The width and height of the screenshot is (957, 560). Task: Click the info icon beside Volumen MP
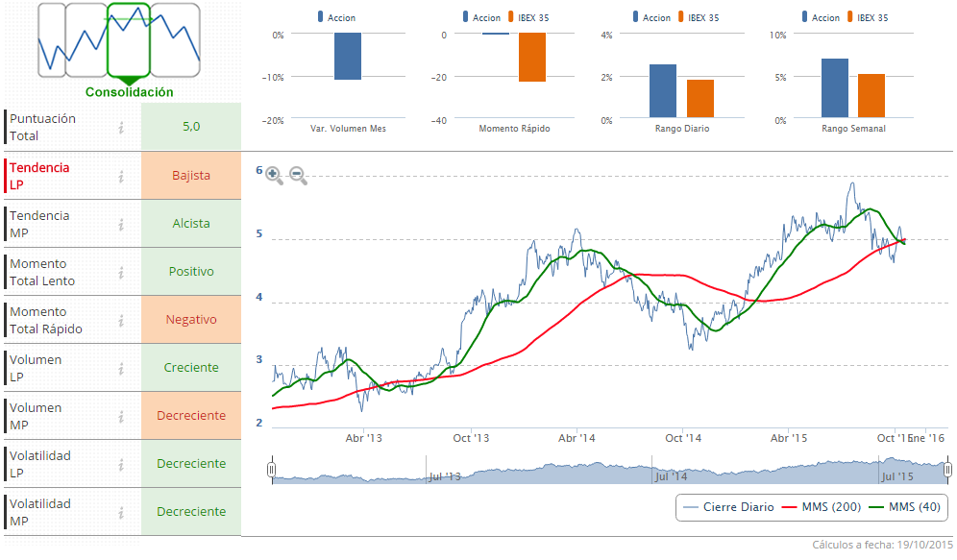pyautogui.click(x=121, y=416)
